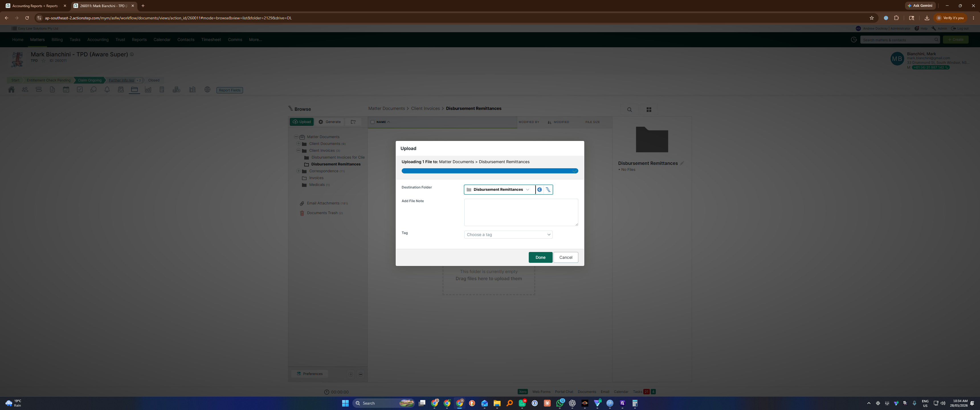
Task: Open the matter data fields icon
Action: 39,89
